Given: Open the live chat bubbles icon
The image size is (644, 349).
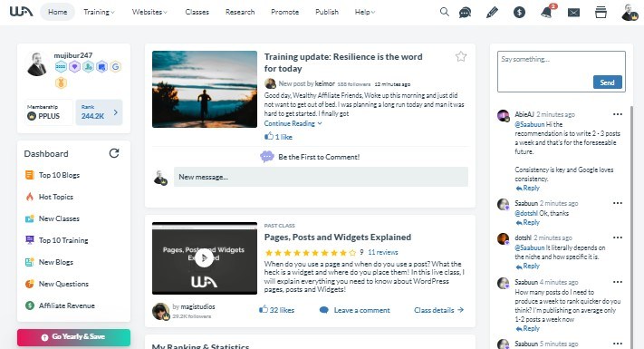Looking at the screenshot, I should (465, 13).
